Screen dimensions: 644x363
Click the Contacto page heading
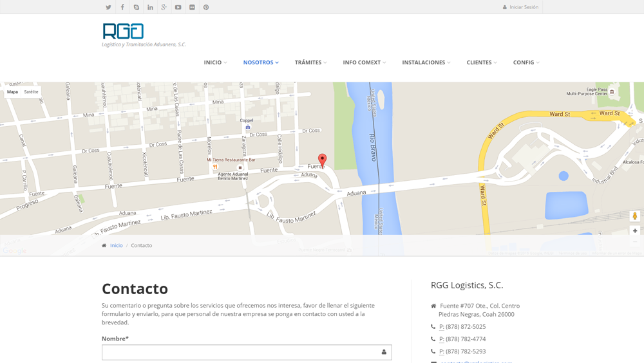pos(135,289)
